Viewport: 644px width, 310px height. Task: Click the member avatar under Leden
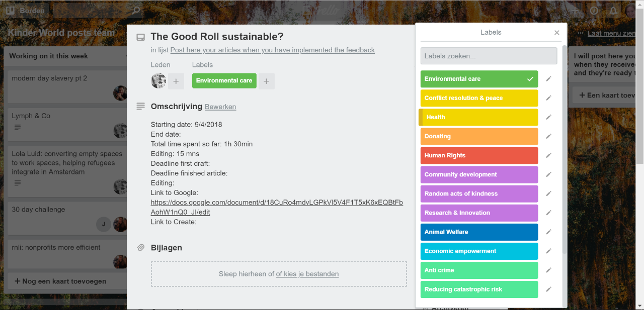click(x=159, y=81)
